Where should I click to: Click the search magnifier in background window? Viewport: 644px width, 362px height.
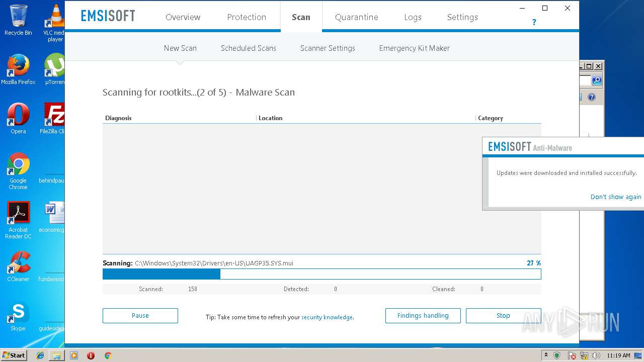[597, 80]
